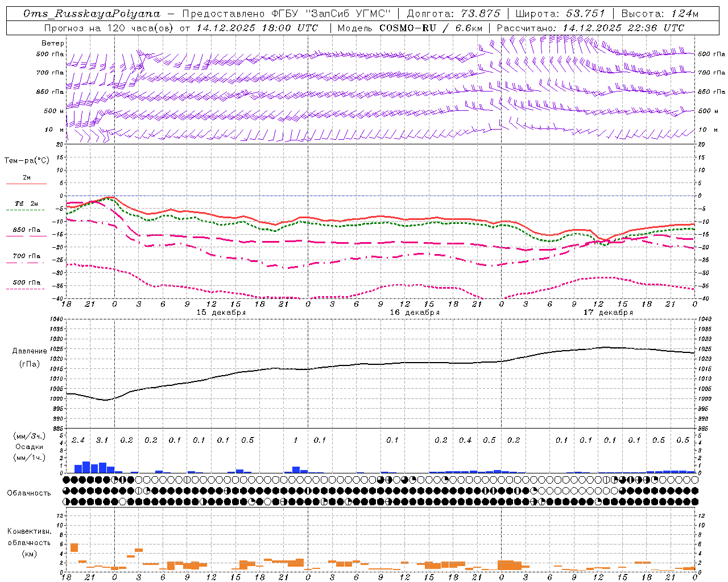The width and height of the screenshot is (728, 582).
Task: Click the 0.4 precipitation value
Action: [465, 440]
